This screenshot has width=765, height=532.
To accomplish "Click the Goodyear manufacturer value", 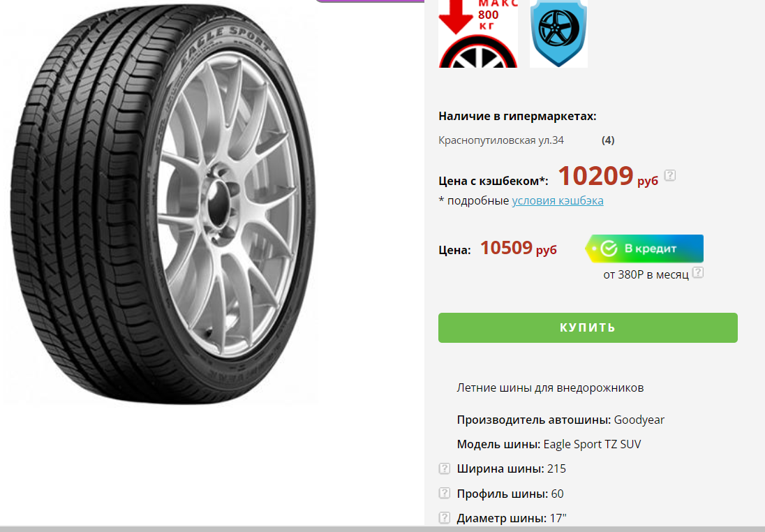I will coord(639,420).
